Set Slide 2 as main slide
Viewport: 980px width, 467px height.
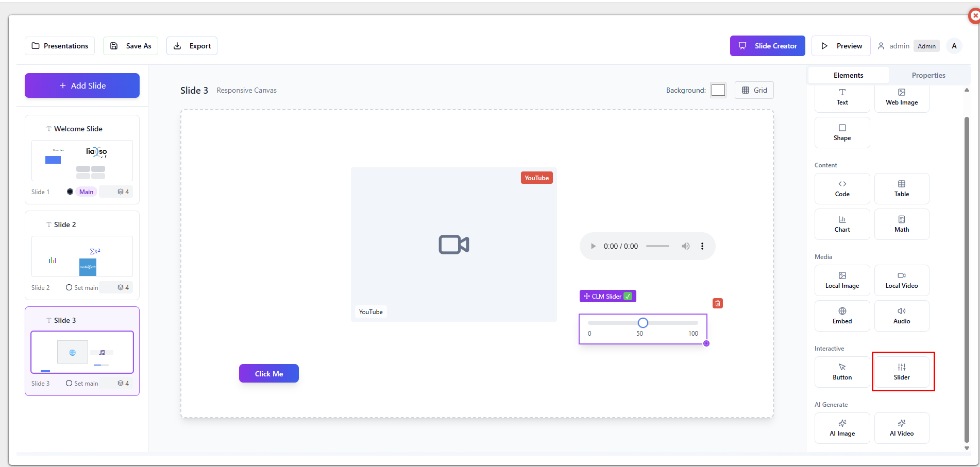point(82,288)
